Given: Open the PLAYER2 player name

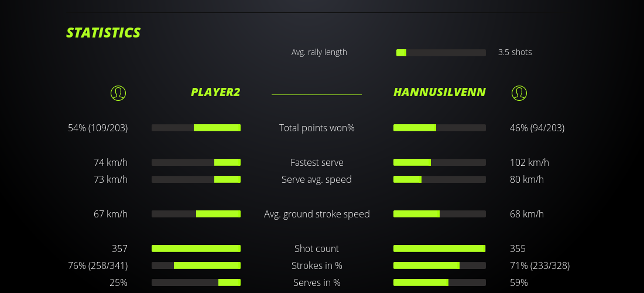Looking at the screenshot, I should pyautogui.click(x=215, y=93).
